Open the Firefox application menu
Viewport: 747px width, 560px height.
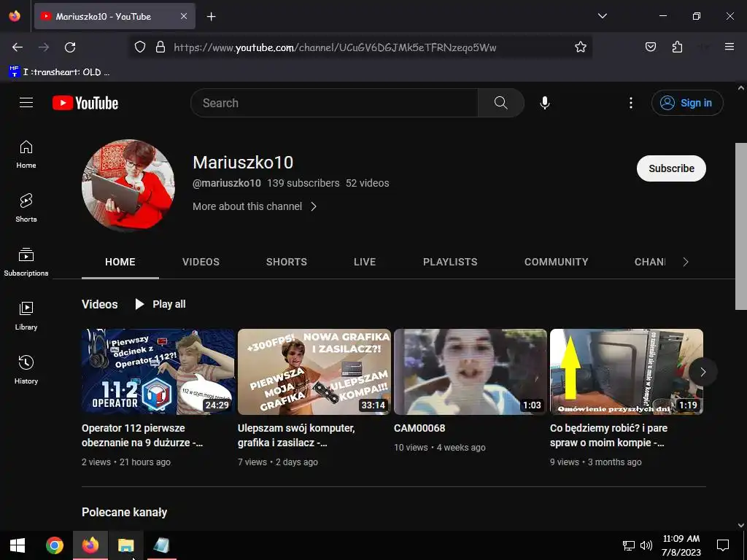[x=729, y=47]
